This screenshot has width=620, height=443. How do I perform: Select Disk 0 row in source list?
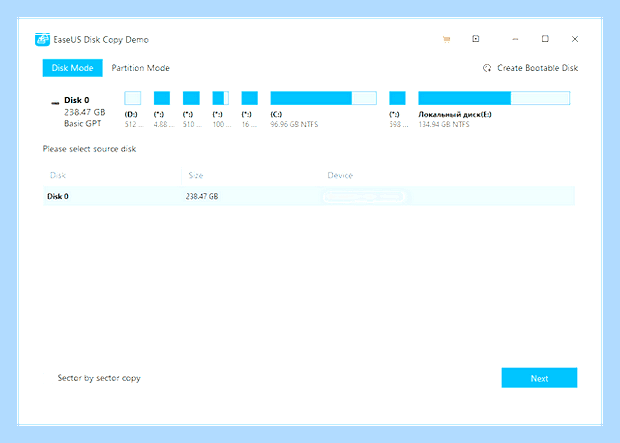(309, 196)
